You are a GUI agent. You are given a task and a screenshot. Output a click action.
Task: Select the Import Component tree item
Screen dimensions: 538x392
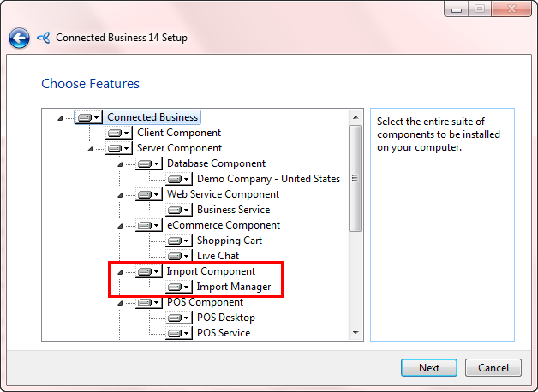(211, 271)
